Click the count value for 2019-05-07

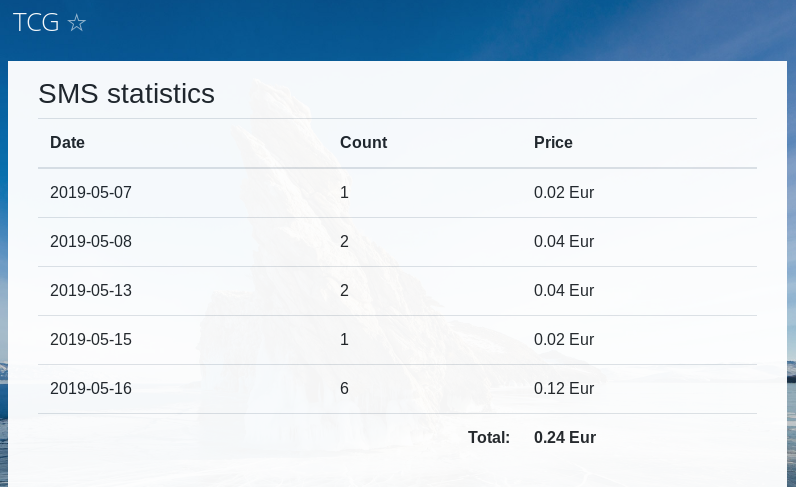345,192
